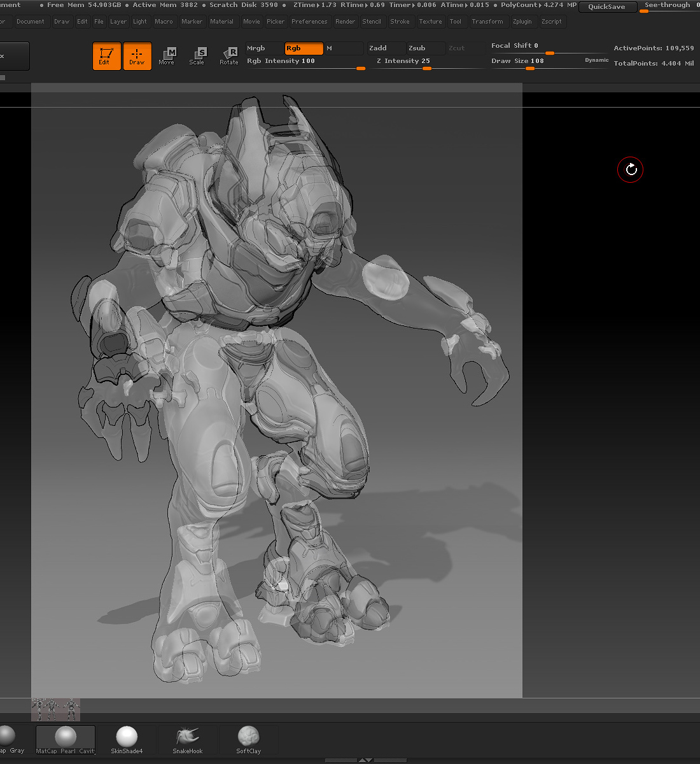This screenshot has width=700, height=764.
Task: Enable Zadd sculpting mode
Action: point(386,48)
